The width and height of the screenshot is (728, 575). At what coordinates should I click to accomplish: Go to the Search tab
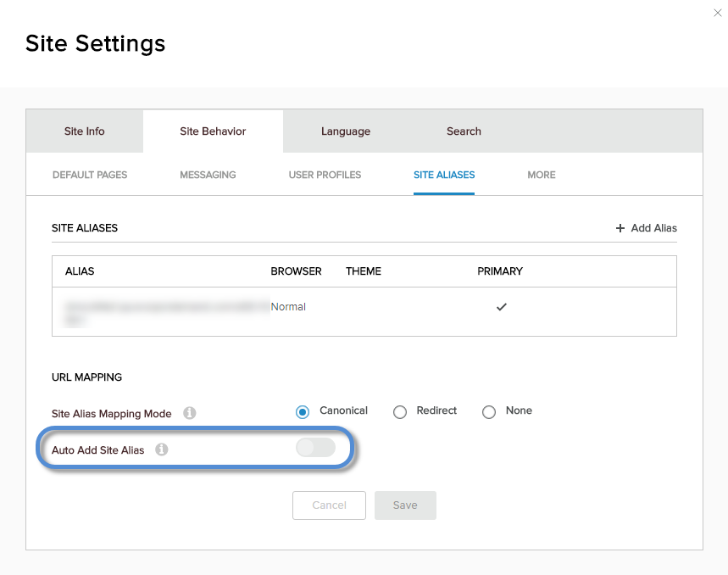464,131
